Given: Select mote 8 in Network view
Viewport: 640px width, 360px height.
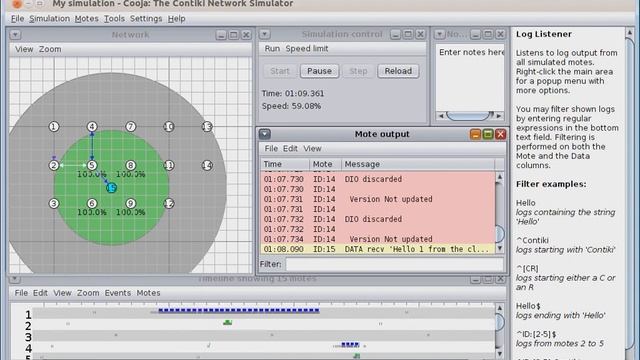Looking at the screenshot, I should [x=131, y=165].
